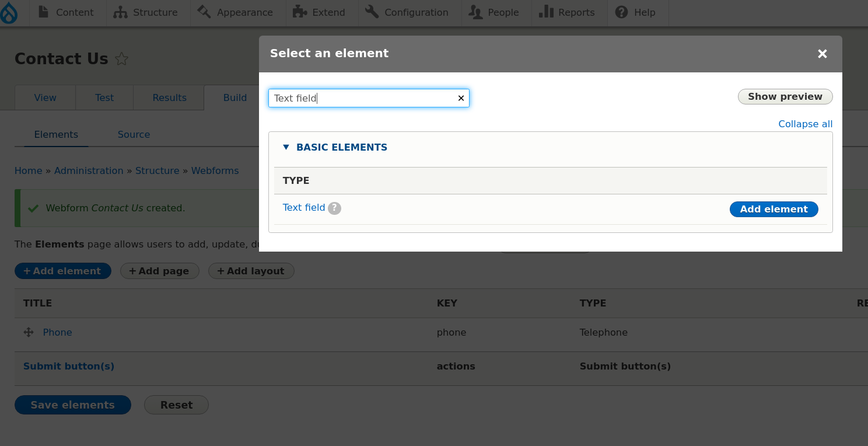This screenshot has height=446, width=868.
Task: Open the Content toolbar menu
Action: coord(66,12)
